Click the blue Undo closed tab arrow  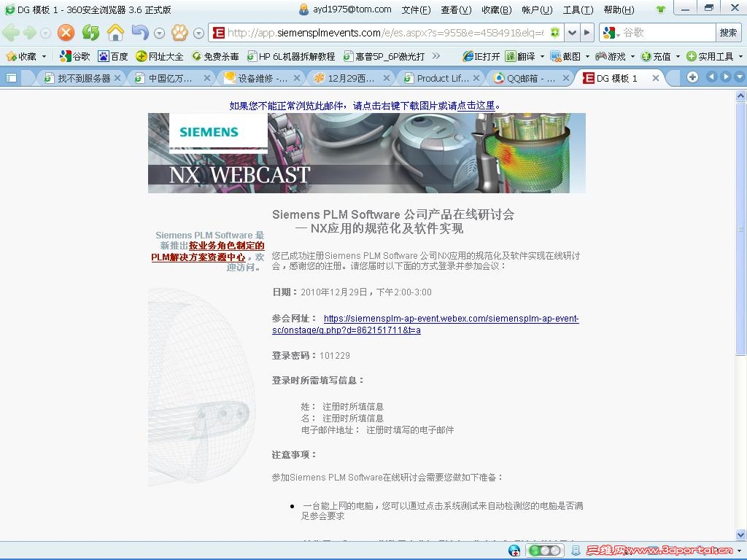coord(140,32)
